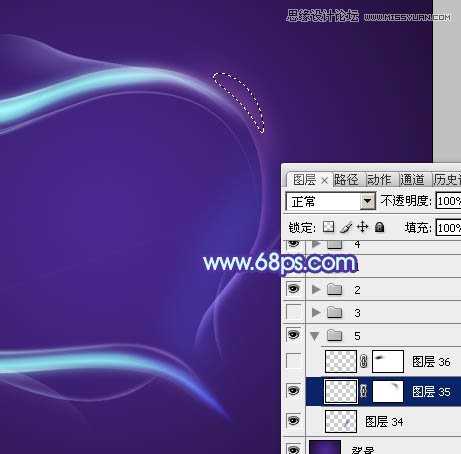Select folder icon of group 4

click(335, 245)
